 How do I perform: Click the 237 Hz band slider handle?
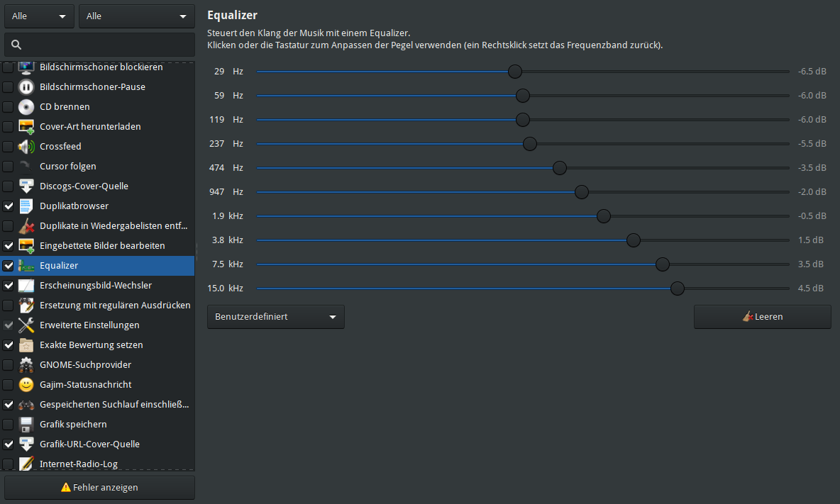529,143
